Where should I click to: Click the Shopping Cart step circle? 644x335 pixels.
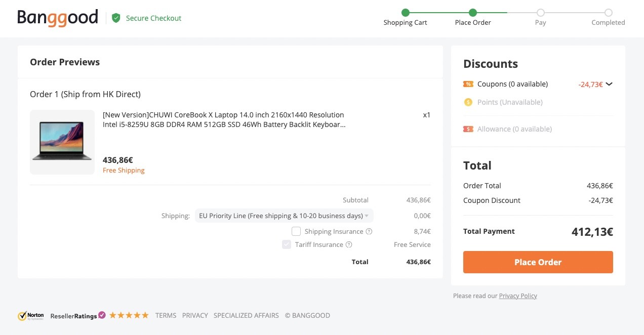[405, 13]
